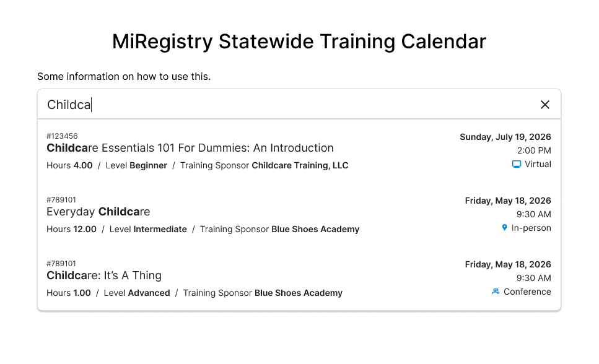This screenshot has width=599, height=364.
Task: Click the training ID #123456
Action: [62, 136]
